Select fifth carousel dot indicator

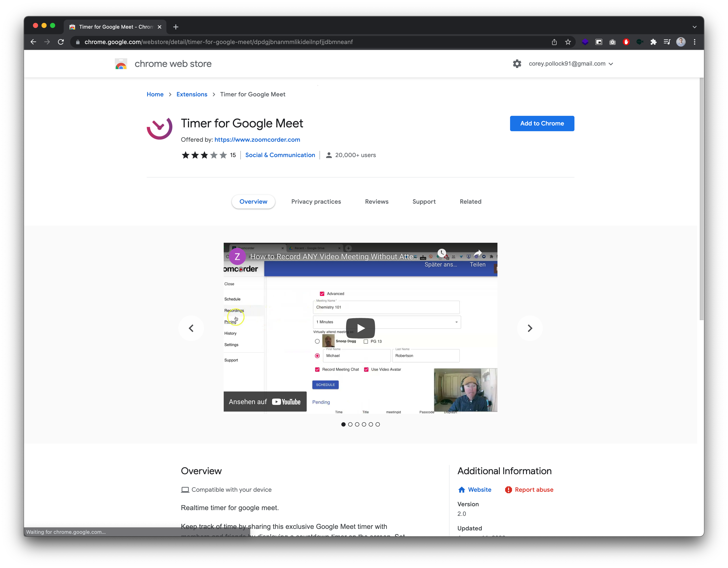click(x=371, y=424)
